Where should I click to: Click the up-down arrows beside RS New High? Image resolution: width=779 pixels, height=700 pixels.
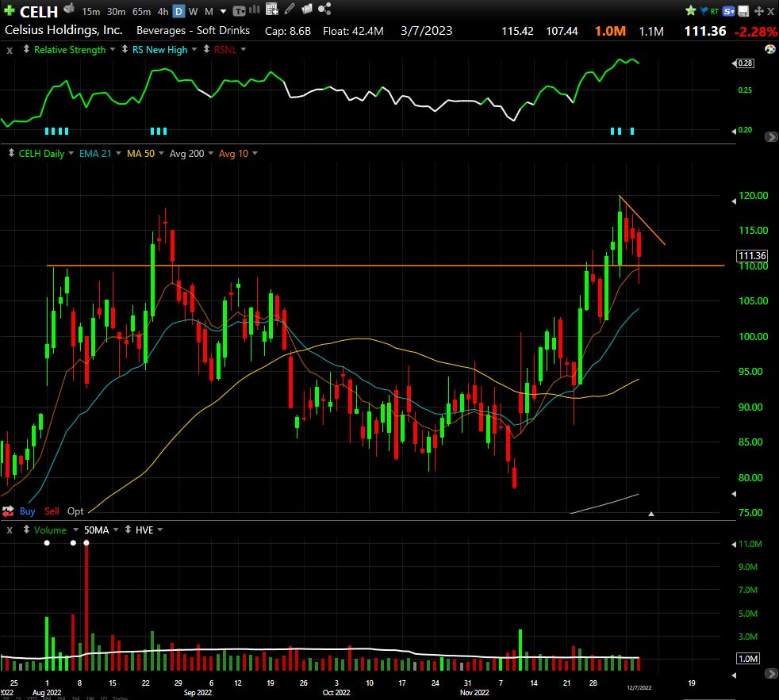[125, 49]
